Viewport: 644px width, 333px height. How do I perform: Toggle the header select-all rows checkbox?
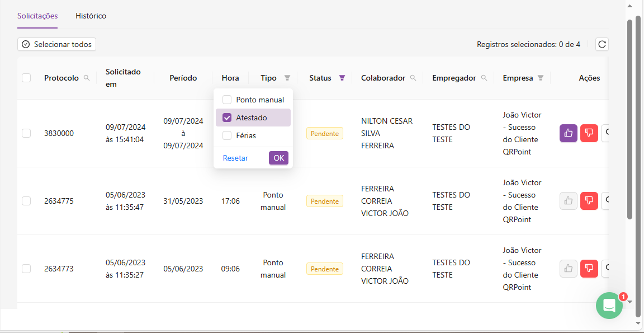point(26,78)
